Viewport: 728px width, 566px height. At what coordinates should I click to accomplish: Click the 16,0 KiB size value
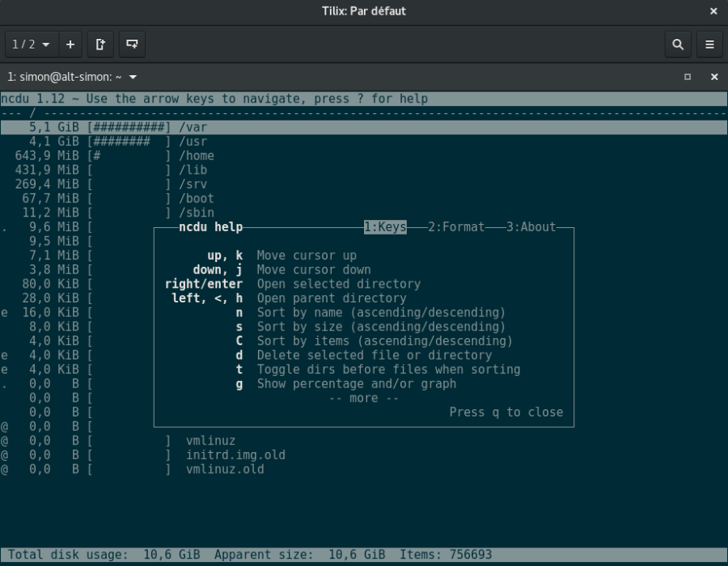click(51, 312)
